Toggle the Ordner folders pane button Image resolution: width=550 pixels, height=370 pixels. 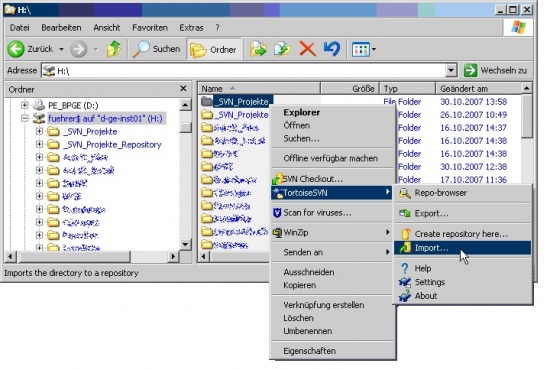click(214, 49)
